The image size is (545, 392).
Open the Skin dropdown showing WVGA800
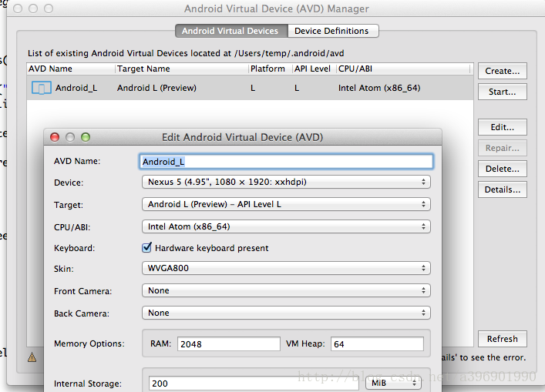[x=286, y=268]
